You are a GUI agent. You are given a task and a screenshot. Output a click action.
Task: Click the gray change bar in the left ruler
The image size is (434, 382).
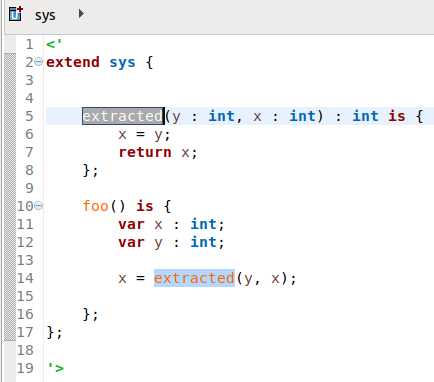pos(10,197)
